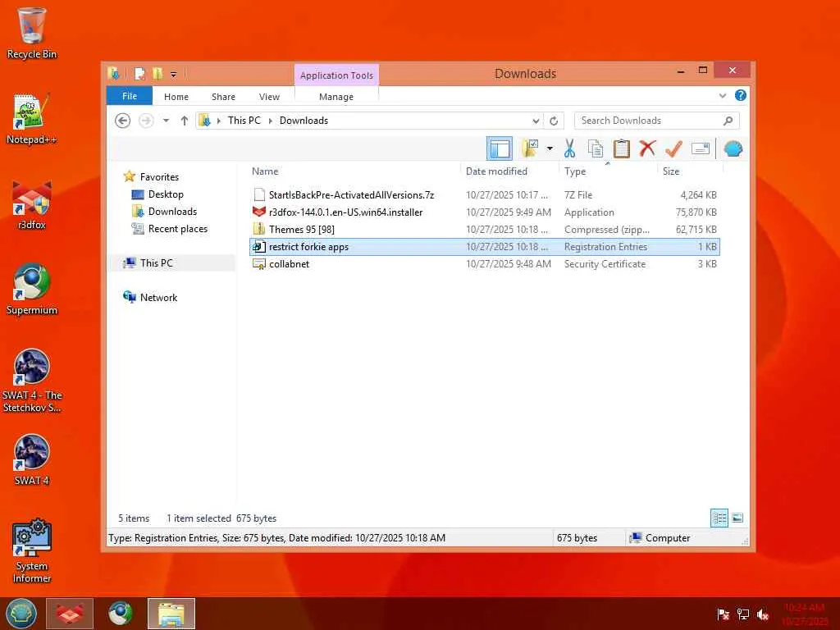Click the Search Downloads field
This screenshot has width=840, height=630.
pos(657,121)
